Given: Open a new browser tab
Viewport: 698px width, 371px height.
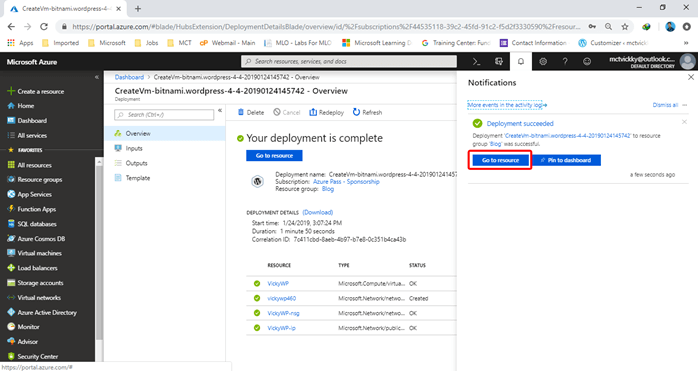Looking at the screenshot, I should click(x=138, y=8).
